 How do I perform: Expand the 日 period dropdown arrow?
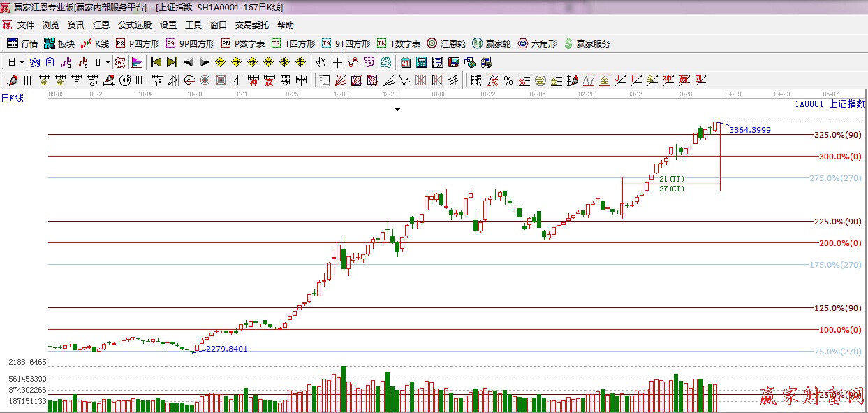pos(22,62)
